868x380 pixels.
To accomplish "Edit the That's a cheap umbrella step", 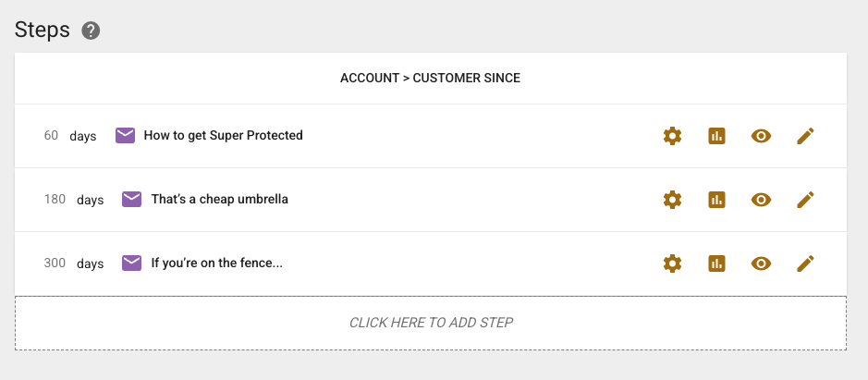I will coord(805,200).
